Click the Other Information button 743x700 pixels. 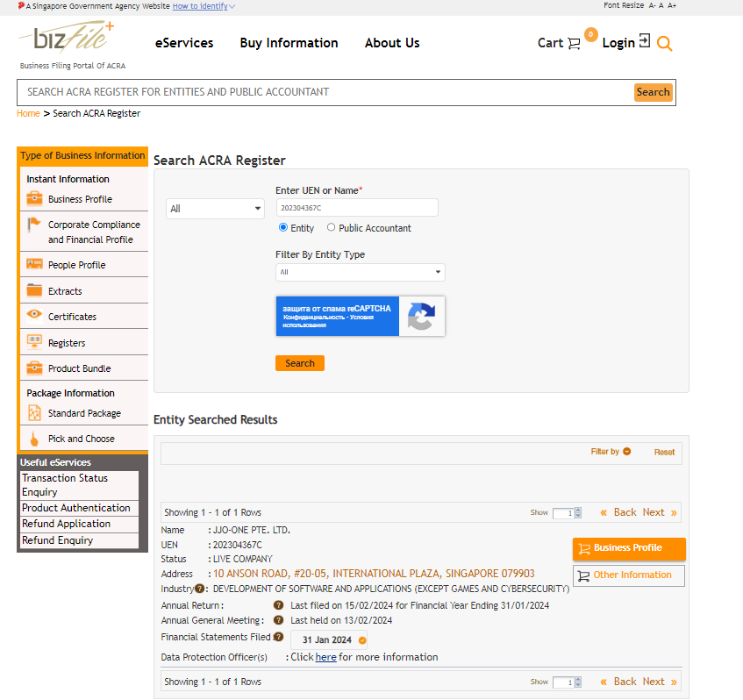(x=629, y=575)
